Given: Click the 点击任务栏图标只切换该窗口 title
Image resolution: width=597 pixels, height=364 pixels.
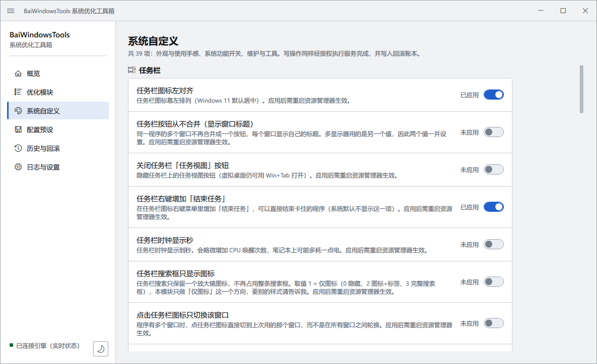Looking at the screenshot, I should 182,315.
